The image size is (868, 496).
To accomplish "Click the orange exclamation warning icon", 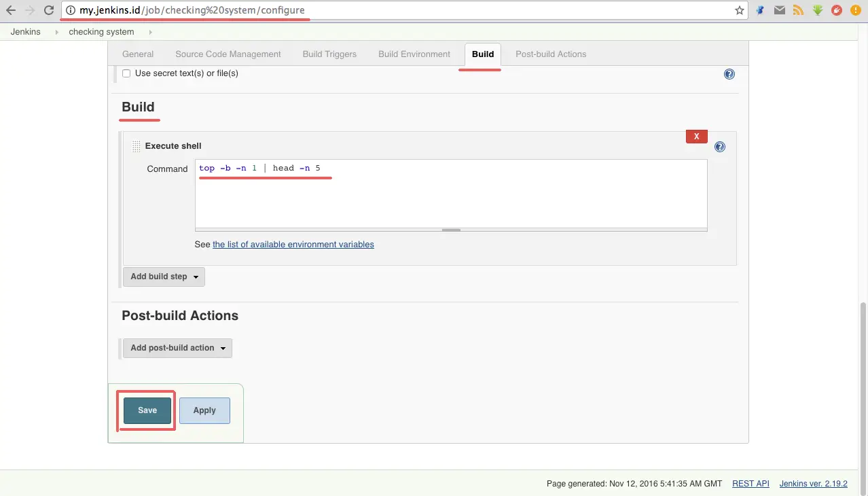I will click(x=856, y=10).
